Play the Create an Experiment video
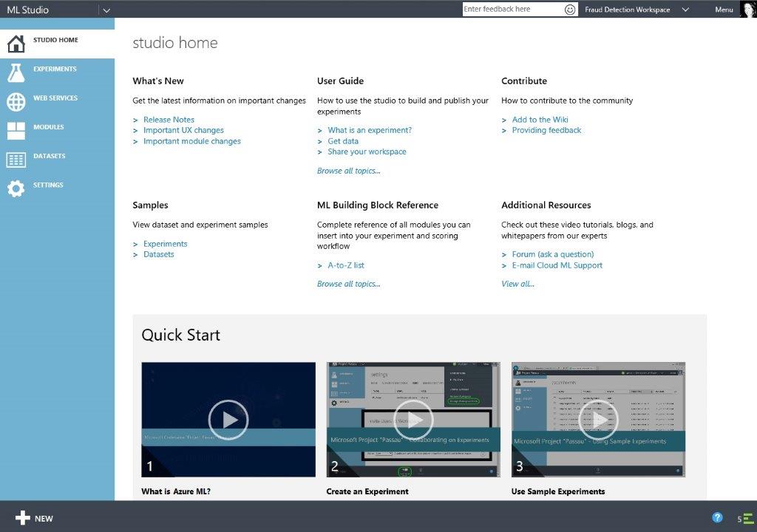Screen dimensions: 757x532 [x=413, y=420]
